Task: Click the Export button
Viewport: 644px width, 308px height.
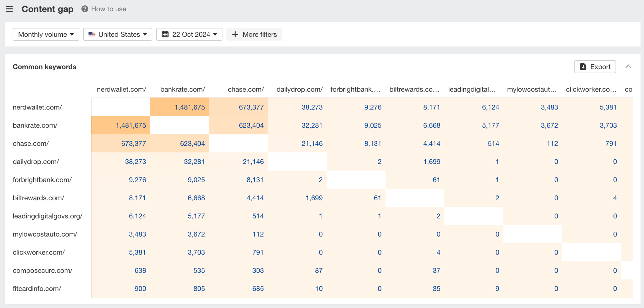Action: click(x=595, y=67)
